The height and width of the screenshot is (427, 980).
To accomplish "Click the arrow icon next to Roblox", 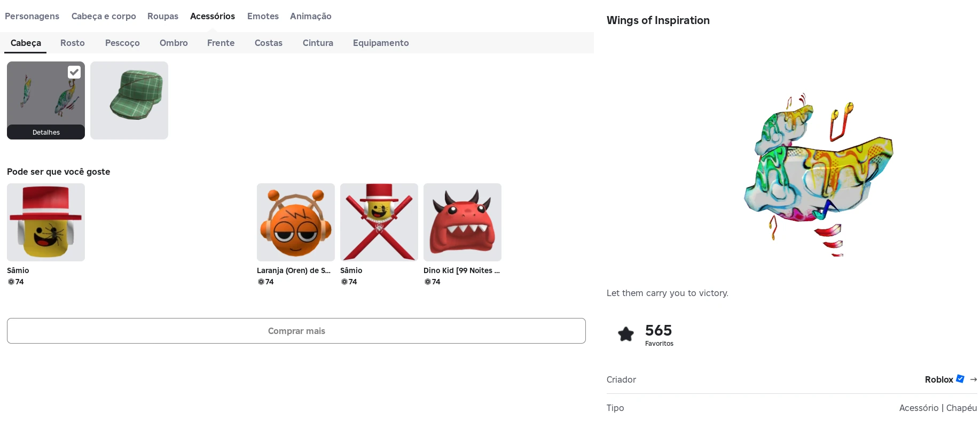I will (973, 379).
